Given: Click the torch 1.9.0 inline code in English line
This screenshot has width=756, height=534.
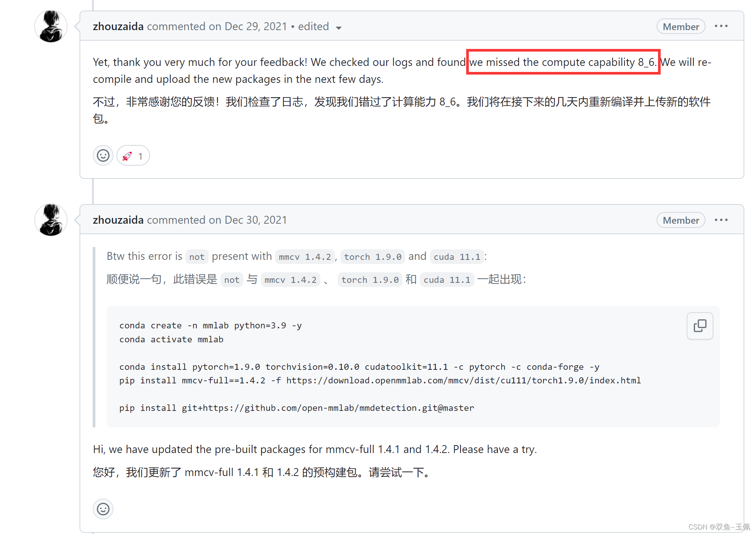Looking at the screenshot, I should tap(372, 257).
